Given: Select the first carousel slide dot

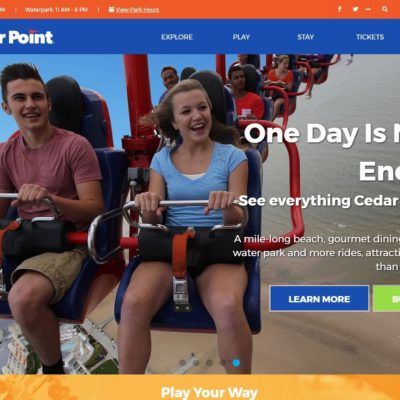Looking at the screenshot, I should [182, 362].
